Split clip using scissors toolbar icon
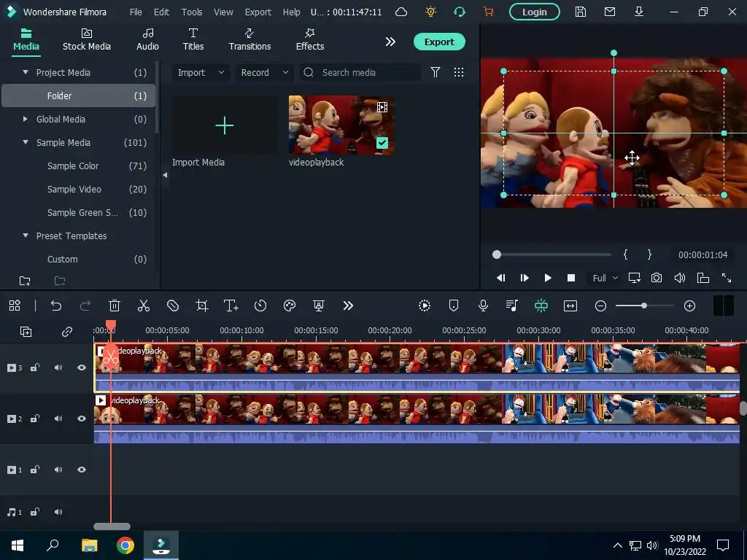The height and width of the screenshot is (560, 747). [x=144, y=306]
